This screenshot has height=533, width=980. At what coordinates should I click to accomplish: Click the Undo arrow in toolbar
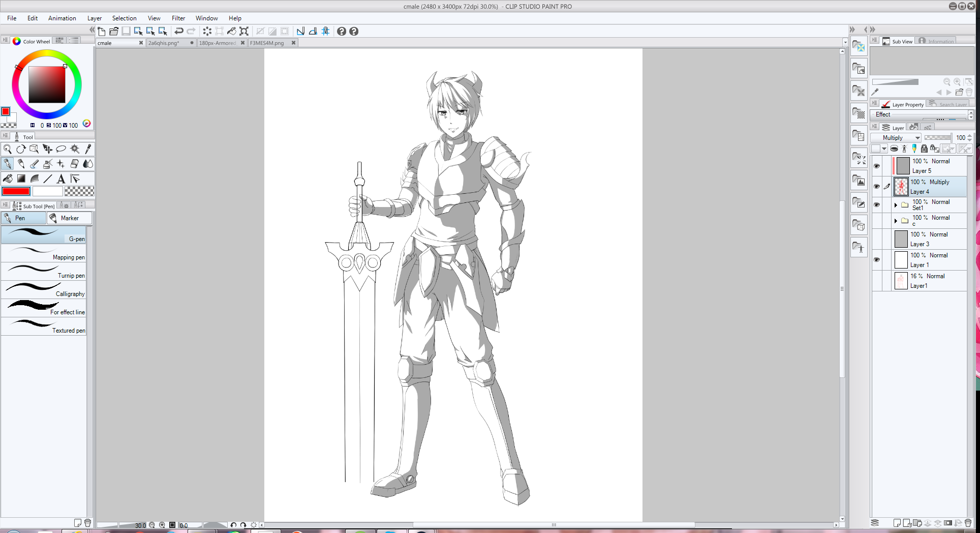(x=179, y=32)
